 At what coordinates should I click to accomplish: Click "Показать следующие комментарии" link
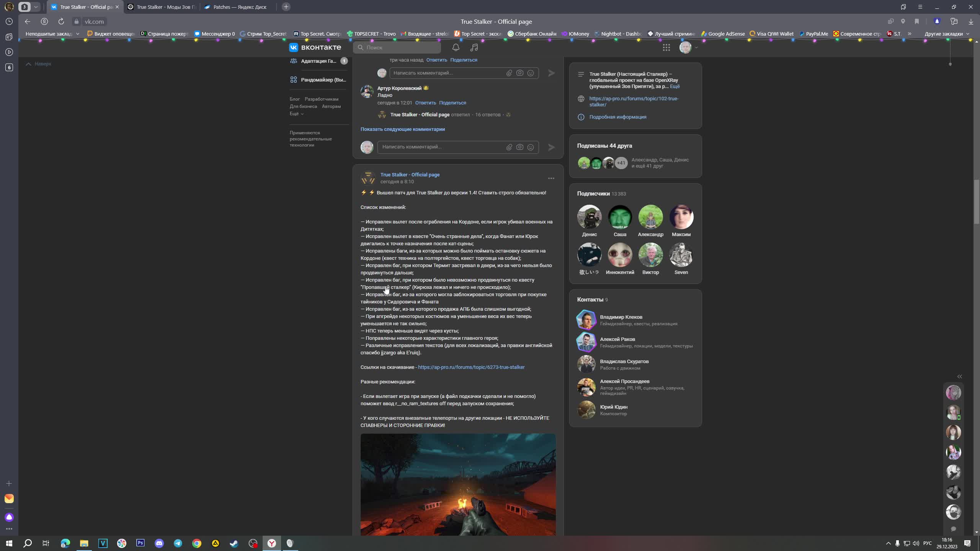(402, 129)
